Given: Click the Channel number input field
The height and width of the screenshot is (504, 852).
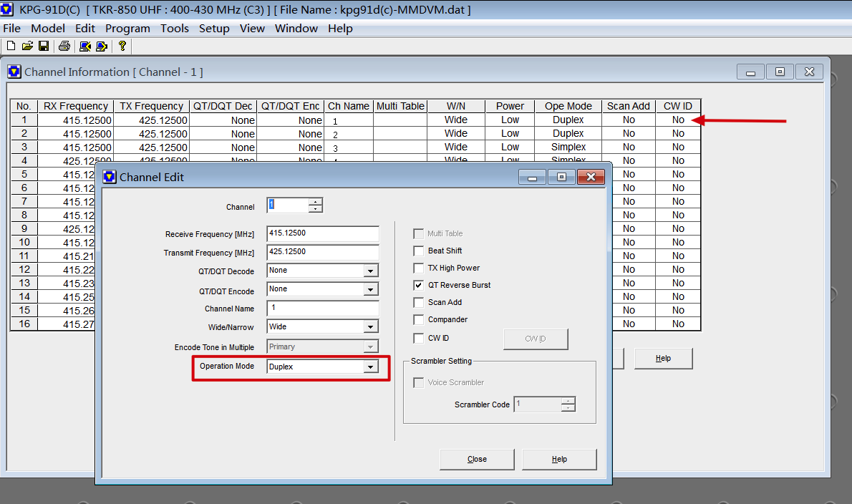Looking at the screenshot, I should pyautogui.click(x=288, y=205).
